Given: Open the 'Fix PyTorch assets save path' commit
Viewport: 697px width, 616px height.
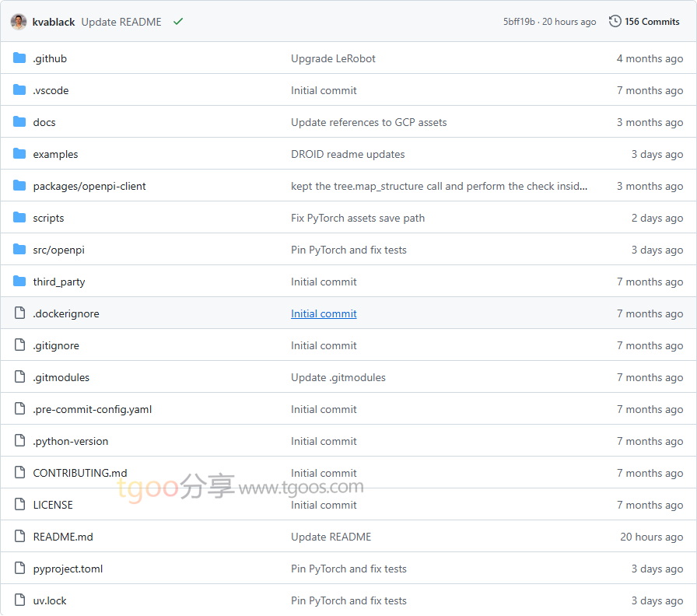Looking at the screenshot, I should click(358, 219).
